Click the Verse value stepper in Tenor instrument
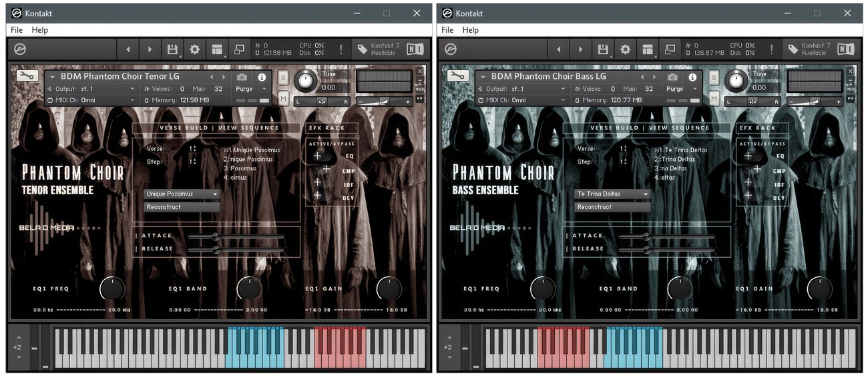This screenshot has width=868, height=376. point(193,149)
